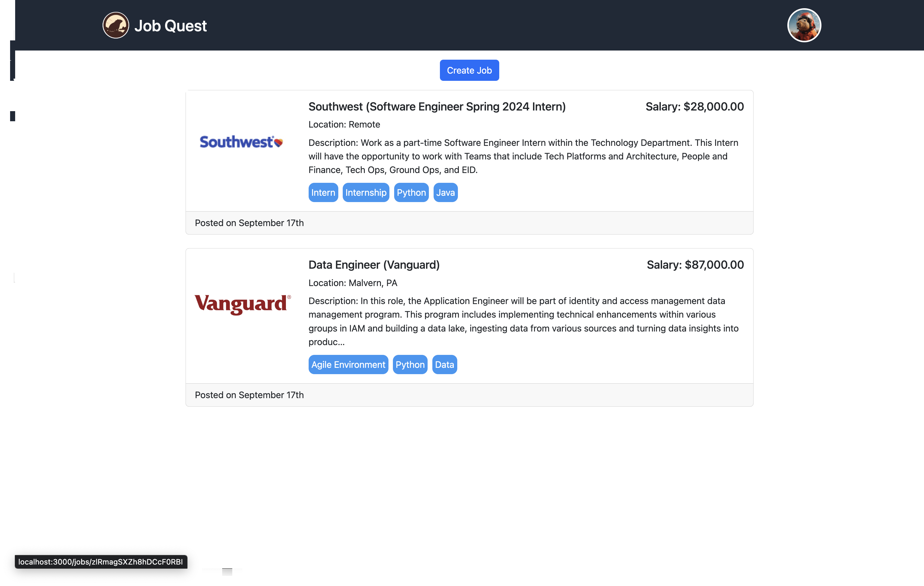Click the Location: Malvern, PA text
Viewport: 924px width, 586px height.
pos(352,283)
